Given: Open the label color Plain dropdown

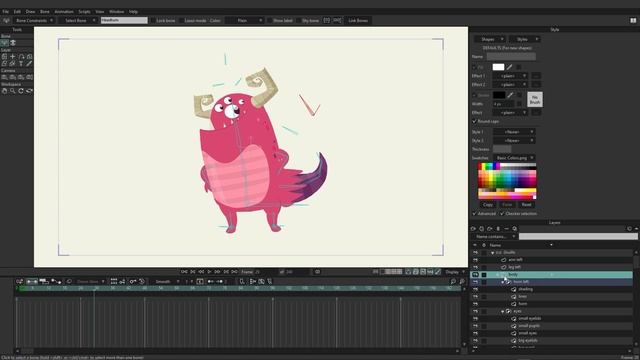Looking at the screenshot, I should [245, 20].
